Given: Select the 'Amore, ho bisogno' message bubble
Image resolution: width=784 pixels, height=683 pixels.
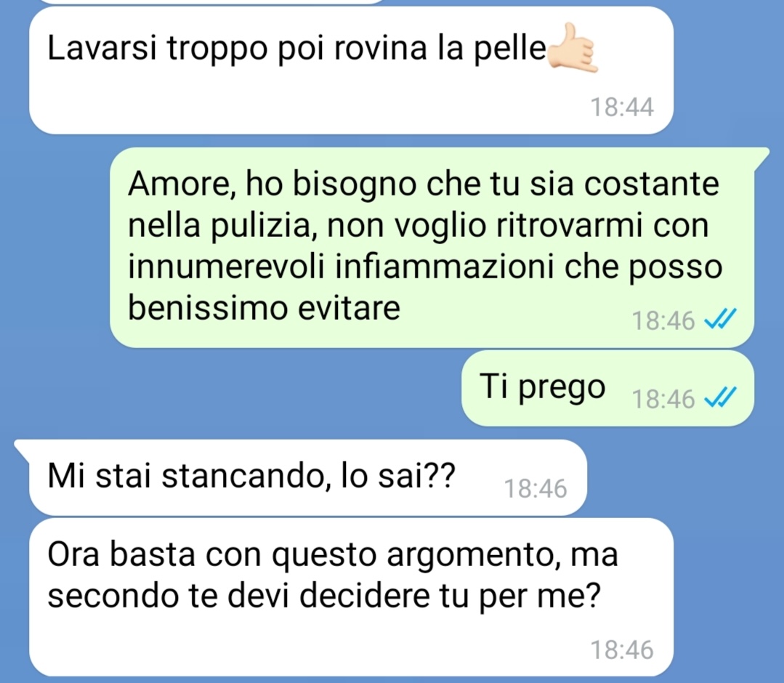Looking at the screenshot, I should (432, 248).
